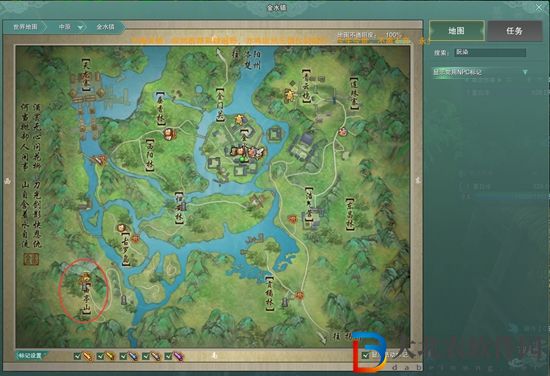The height and width of the screenshot is (376, 550).
Task: Uncheck the purple pin marker checkbox
Action: tap(168, 356)
